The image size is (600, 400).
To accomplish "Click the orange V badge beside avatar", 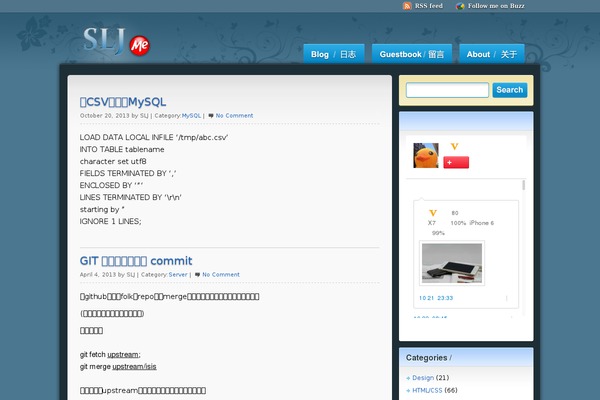I will coord(454,146).
